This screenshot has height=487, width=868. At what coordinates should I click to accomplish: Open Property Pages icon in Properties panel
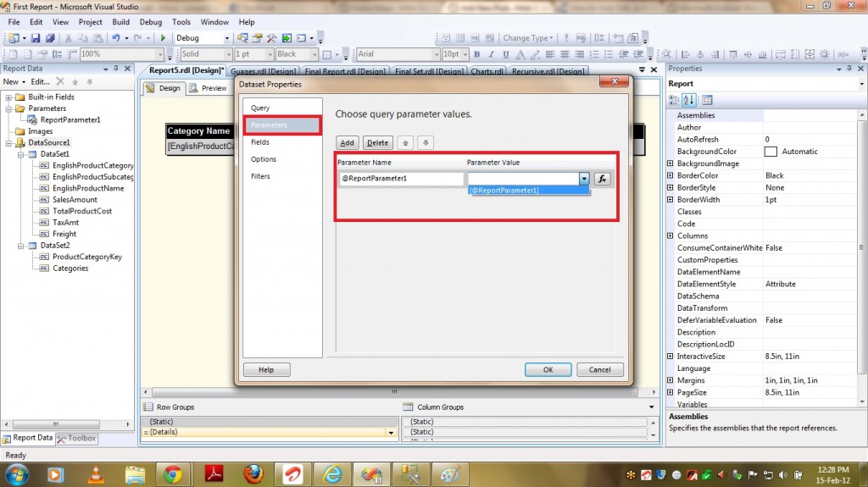[707, 100]
